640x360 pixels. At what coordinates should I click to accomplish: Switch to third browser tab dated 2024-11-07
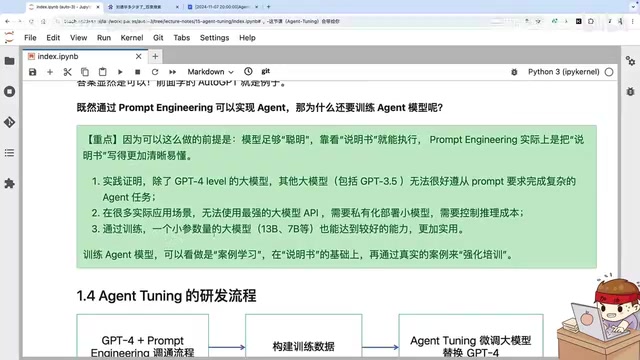pos(222,7)
